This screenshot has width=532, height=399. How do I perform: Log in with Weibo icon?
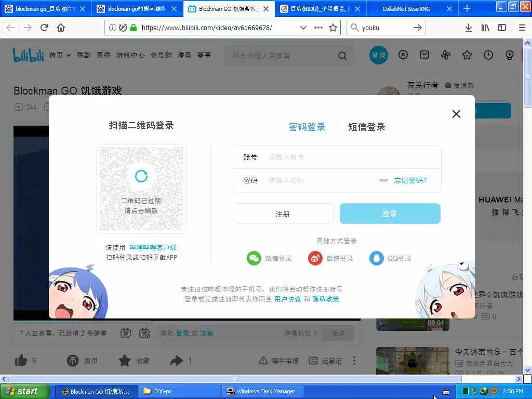click(x=315, y=258)
